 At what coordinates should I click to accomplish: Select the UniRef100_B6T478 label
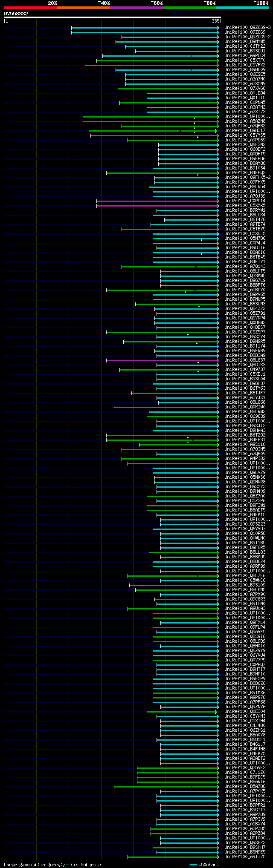pyautogui.click(x=245, y=219)
